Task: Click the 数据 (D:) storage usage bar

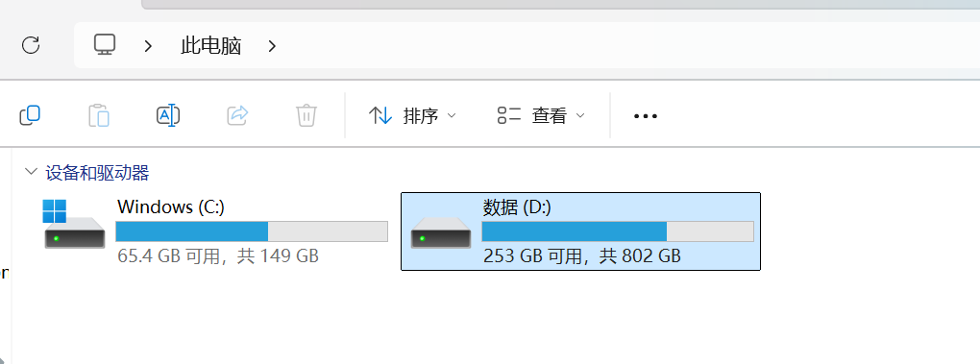Action: pos(618,231)
